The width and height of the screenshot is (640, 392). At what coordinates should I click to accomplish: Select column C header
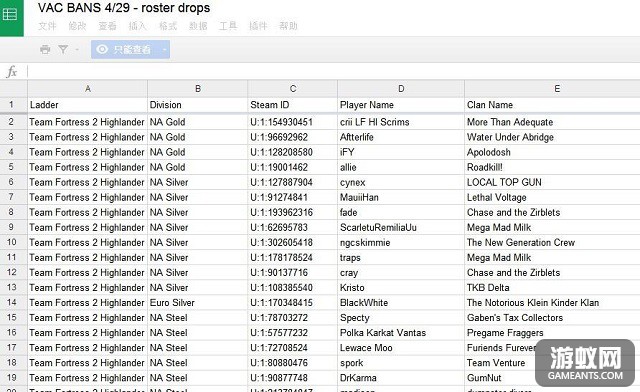pyautogui.click(x=293, y=89)
